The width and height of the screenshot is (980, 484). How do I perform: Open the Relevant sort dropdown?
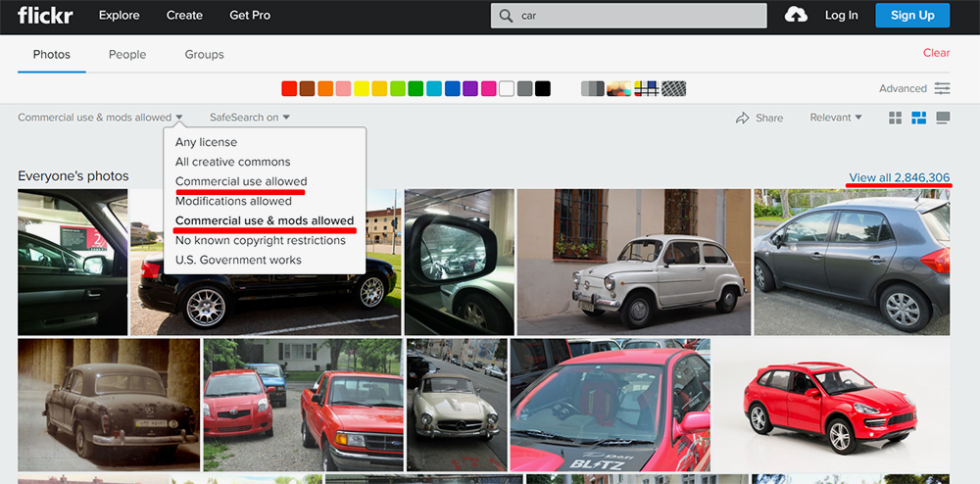coord(836,118)
